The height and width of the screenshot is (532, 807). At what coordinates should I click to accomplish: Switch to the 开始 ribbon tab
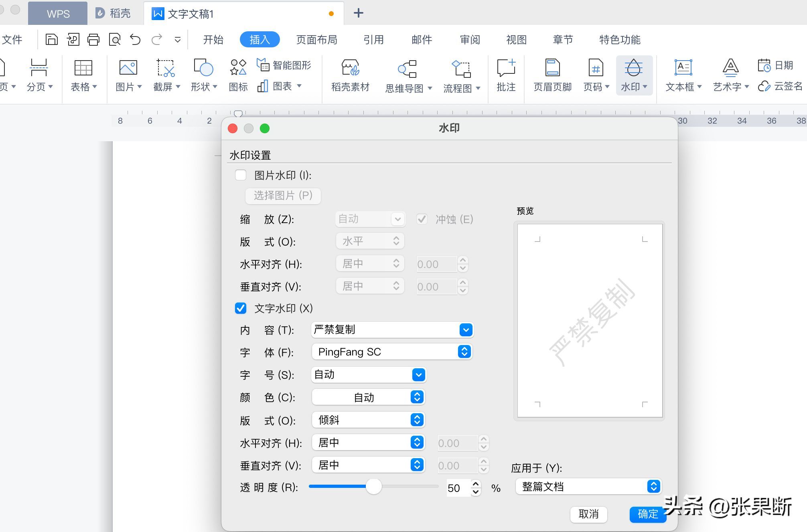coord(213,39)
